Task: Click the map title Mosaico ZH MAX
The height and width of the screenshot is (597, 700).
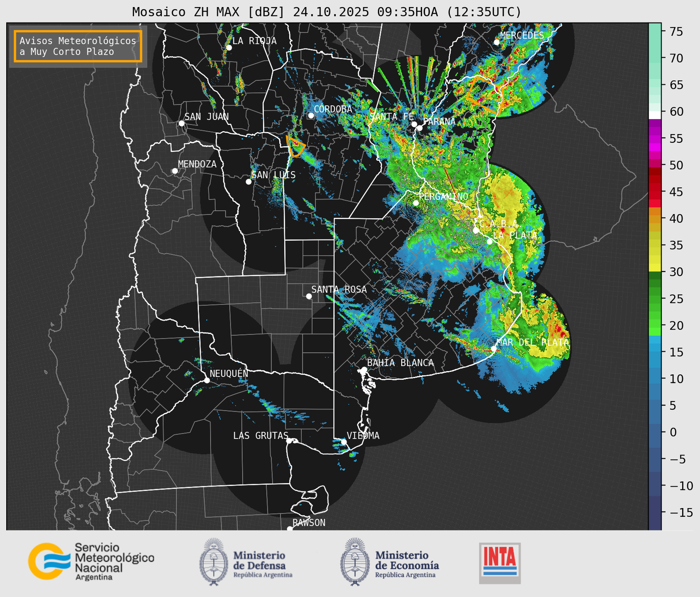Action: [x=327, y=12]
